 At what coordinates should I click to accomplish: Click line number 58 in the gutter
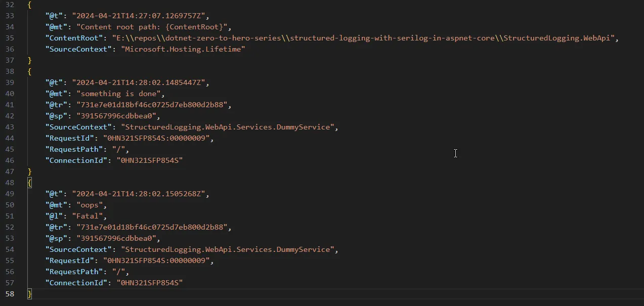9,293
